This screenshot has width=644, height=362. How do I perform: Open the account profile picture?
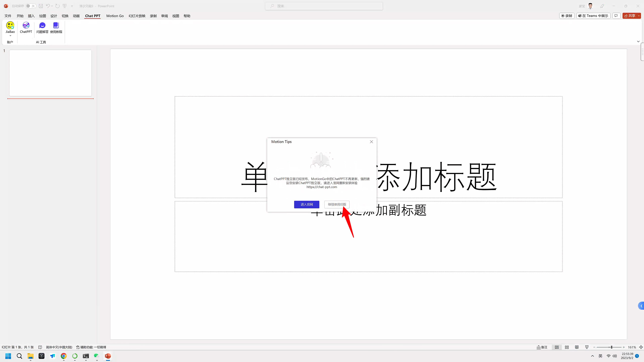coord(591,6)
